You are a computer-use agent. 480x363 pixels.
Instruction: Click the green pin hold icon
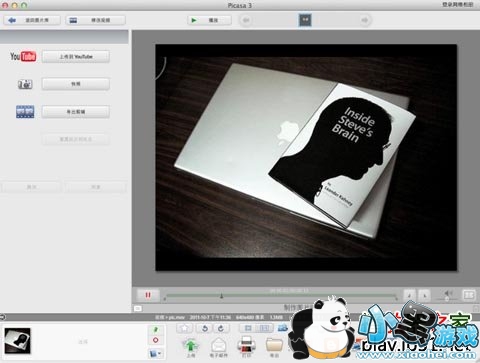(x=155, y=329)
